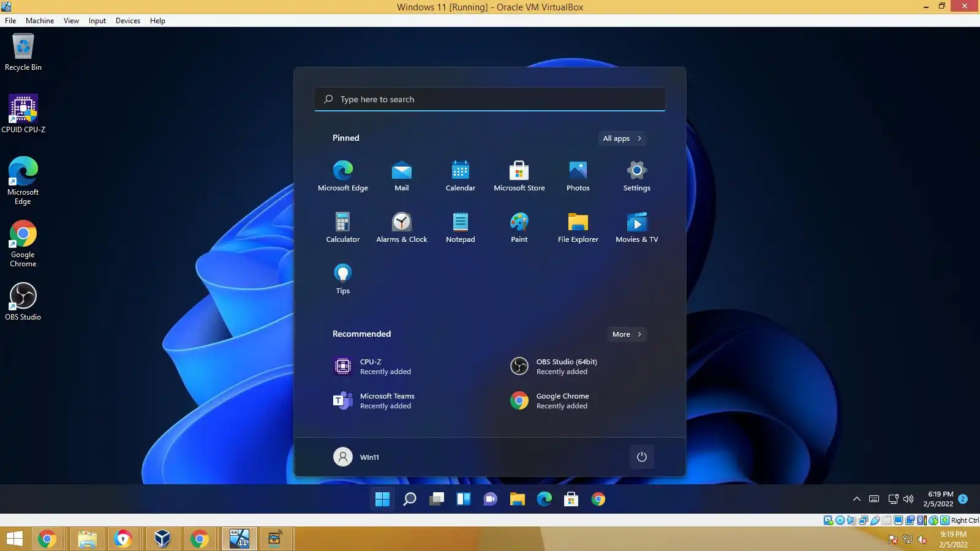980x551 pixels.
Task: Open the VirtualBox Input menu
Action: pos(97,21)
